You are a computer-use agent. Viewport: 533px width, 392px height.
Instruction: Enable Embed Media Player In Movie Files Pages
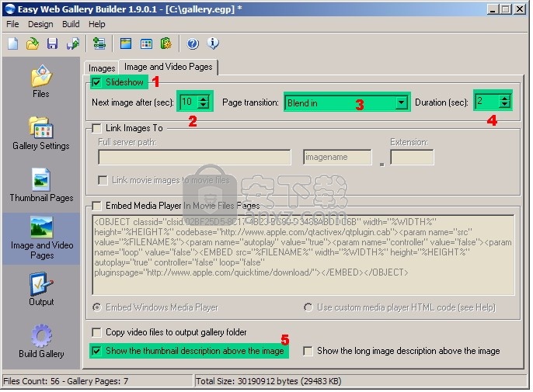96,206
